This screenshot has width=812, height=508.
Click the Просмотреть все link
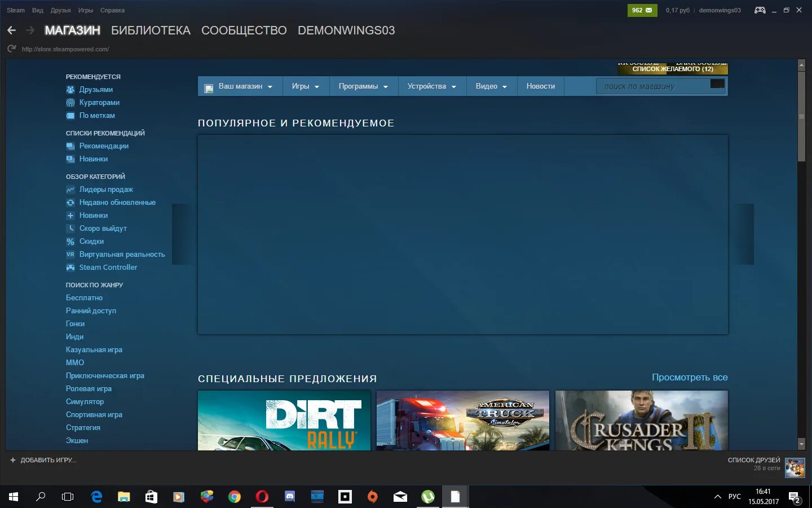tap(690, 377)
